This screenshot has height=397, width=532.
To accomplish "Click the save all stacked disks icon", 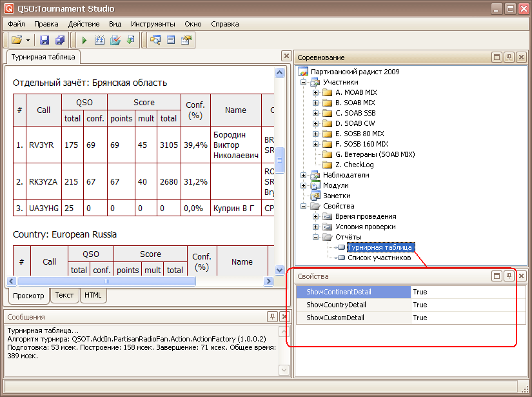I will click(59, 40).
